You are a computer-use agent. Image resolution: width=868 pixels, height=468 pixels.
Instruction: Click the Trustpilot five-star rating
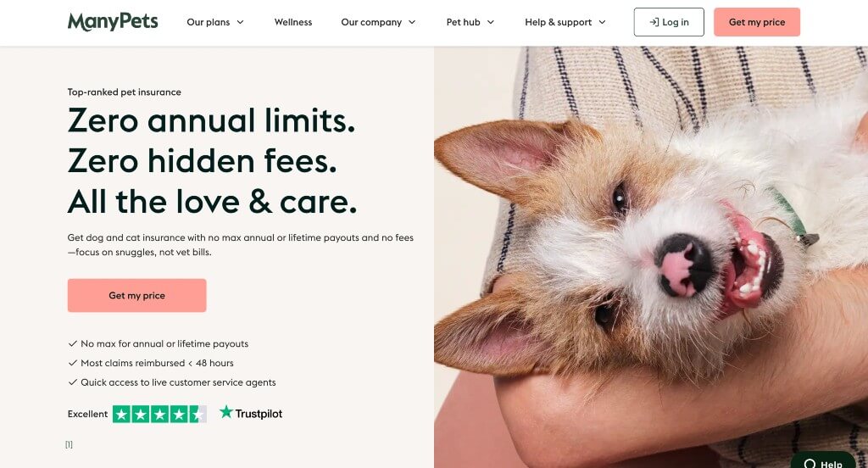coord(159,414)
